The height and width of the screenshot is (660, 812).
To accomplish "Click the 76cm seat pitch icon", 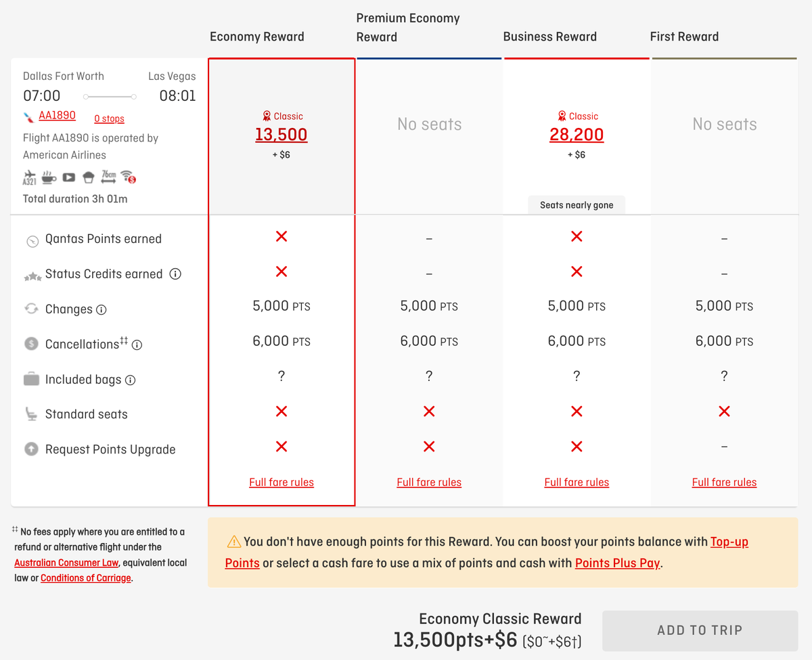I will tap(108, 177).
